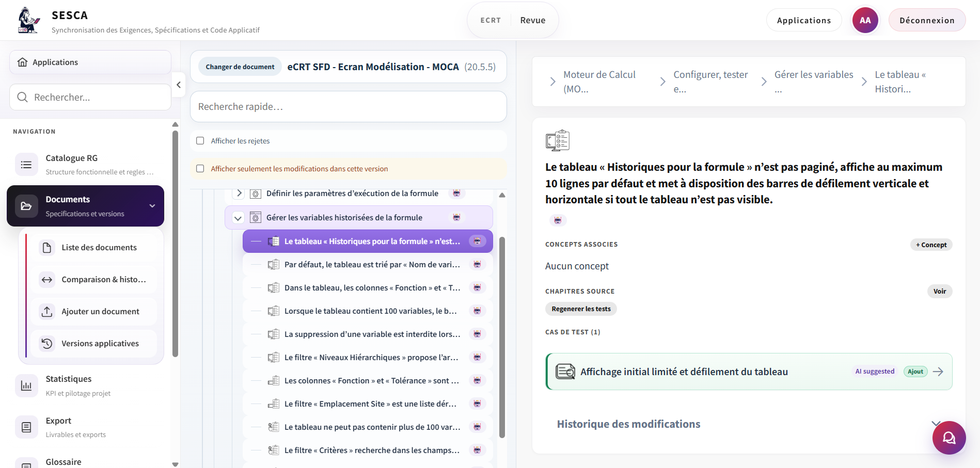The height and width of the screenshot is (468, 980).
Task: Open the chat assistant floating button
Action: pos(949,438)
